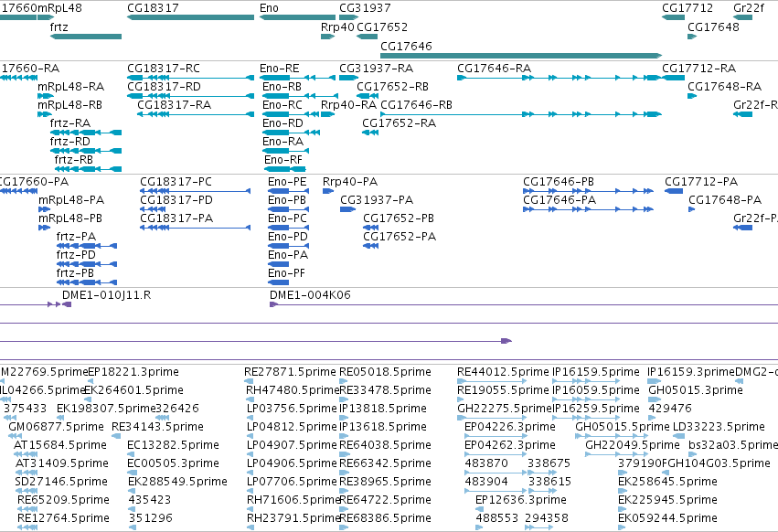
Task: Click the purple DME1-004K06 start arrow glyph
Action: (x=274, y=304)
